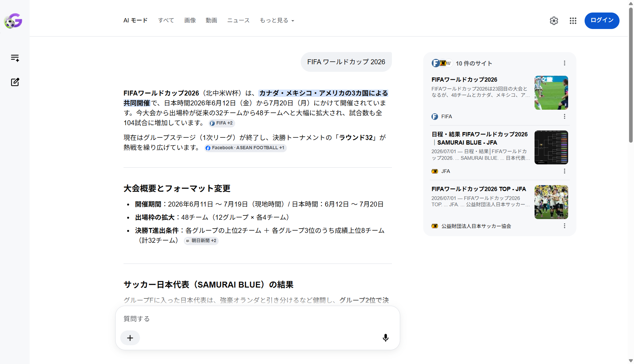Screen dimensions: 634x364
Task: Click the highlighted カナダ・メキシコ・アメリカ text
Action: tap(323, 93)
